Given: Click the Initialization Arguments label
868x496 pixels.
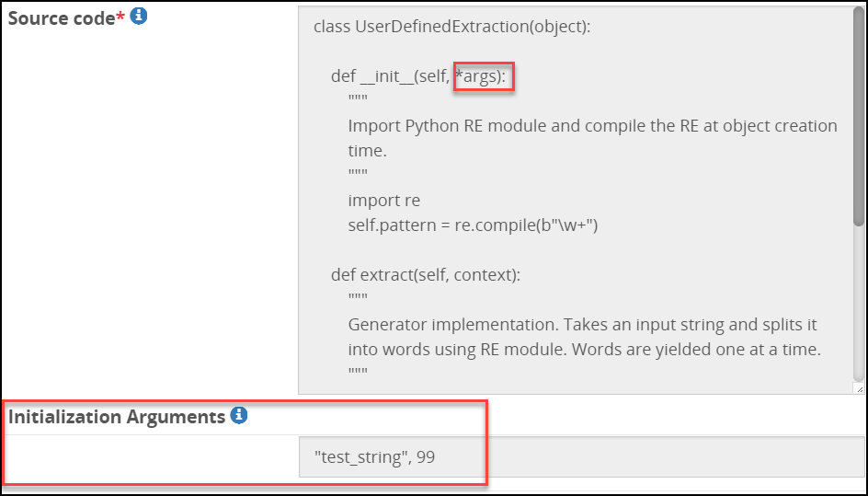Looking at the screenshot, I should (117, 417).
